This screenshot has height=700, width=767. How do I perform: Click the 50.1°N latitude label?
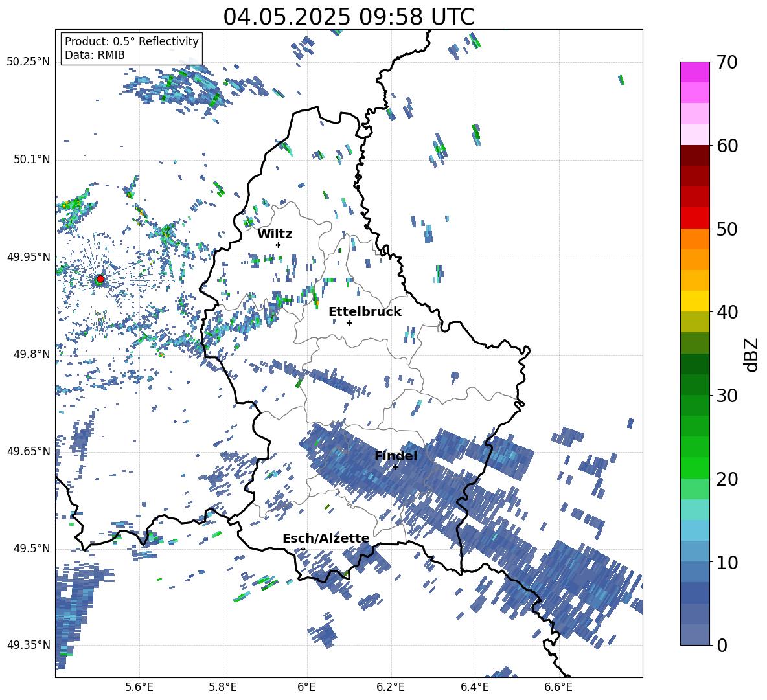(x=31, y=159)
